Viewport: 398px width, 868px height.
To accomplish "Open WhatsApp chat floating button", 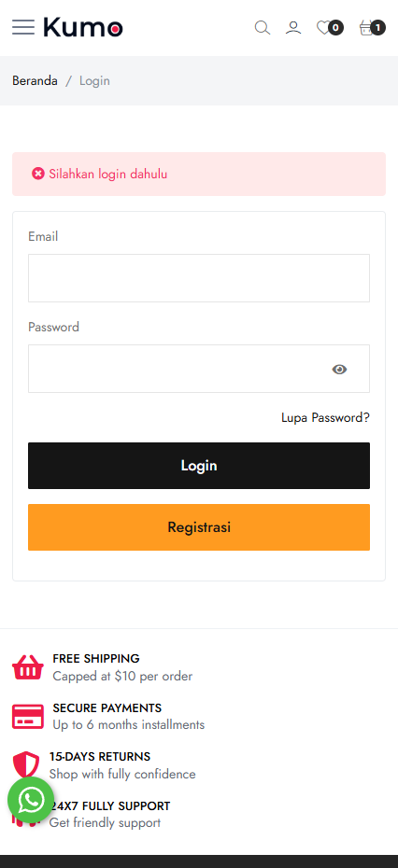I will click(31, 799).
